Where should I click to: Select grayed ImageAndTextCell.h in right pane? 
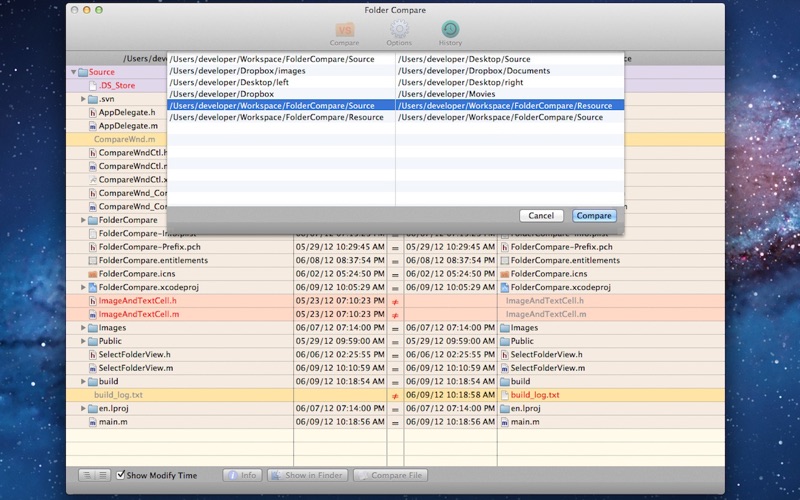click(544, 301)
